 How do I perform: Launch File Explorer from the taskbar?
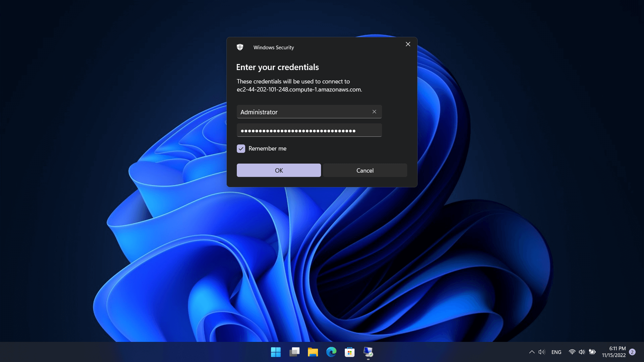tap(313, 352)
